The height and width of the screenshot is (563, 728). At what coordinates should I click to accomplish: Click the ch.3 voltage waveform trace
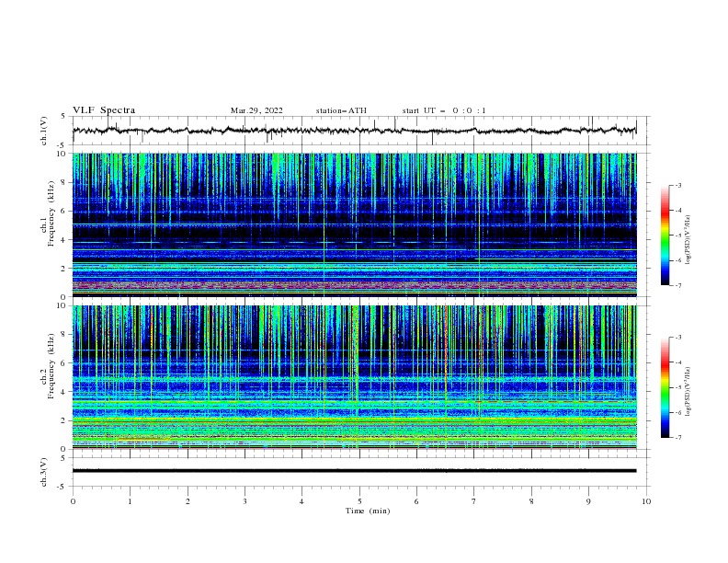354,471
